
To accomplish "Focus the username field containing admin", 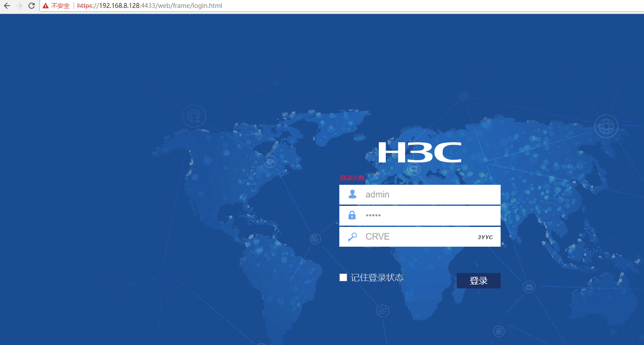I will point(420,194).
